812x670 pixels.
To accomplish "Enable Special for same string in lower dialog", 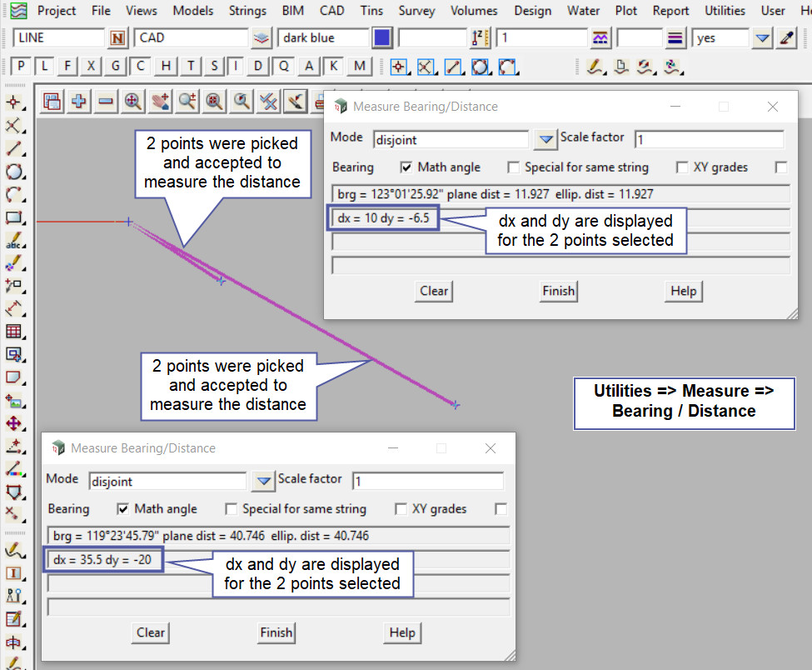I will point(232,509).
